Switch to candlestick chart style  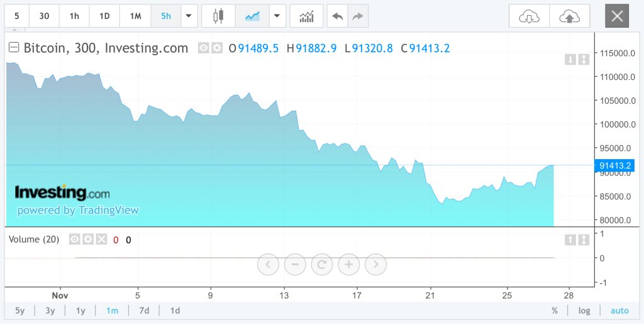[218, 16]
